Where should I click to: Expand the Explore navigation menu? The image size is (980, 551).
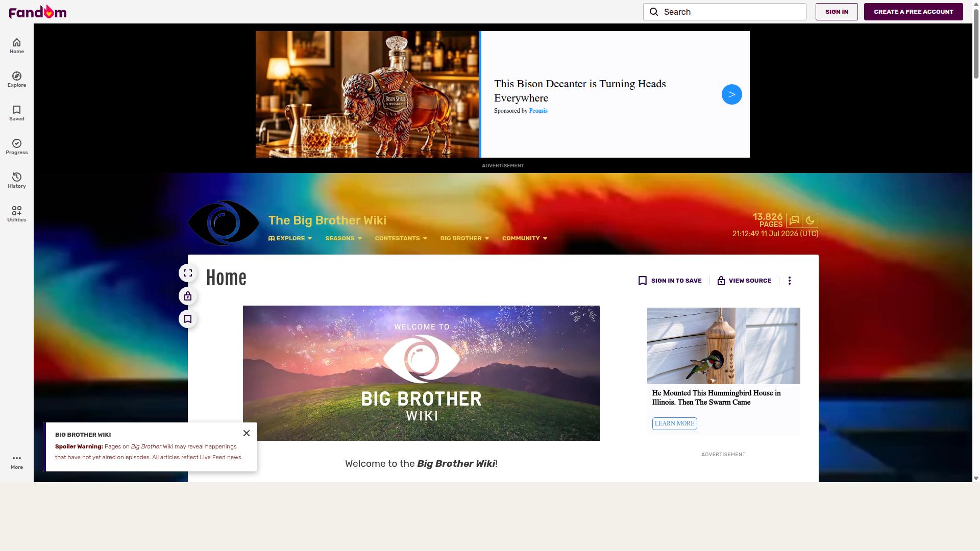pyautogui.click(x=290, y=238)
